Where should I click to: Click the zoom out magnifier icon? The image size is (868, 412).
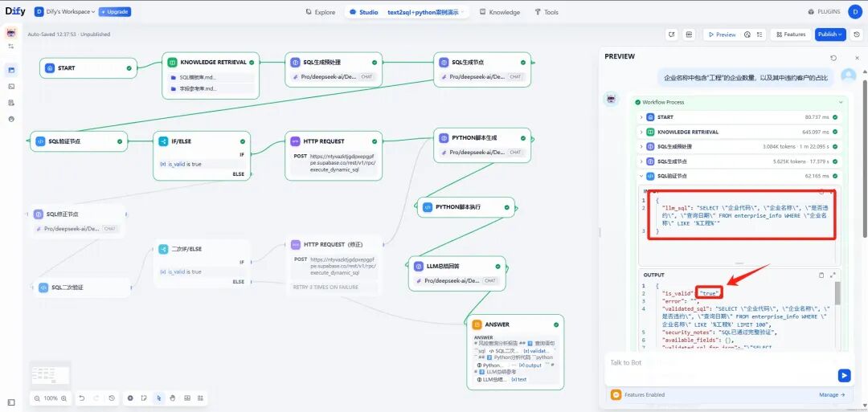[37, 398]
